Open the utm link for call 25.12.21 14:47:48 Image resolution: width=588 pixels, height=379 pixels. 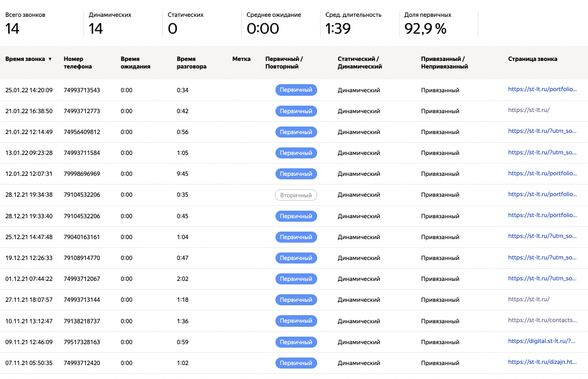[x=542, y=236]
